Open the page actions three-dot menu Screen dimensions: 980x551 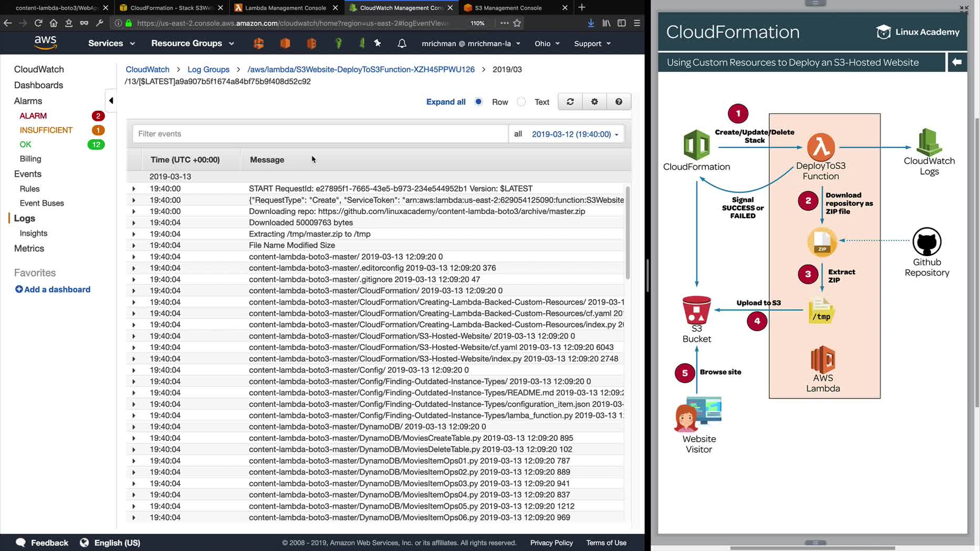504,23
